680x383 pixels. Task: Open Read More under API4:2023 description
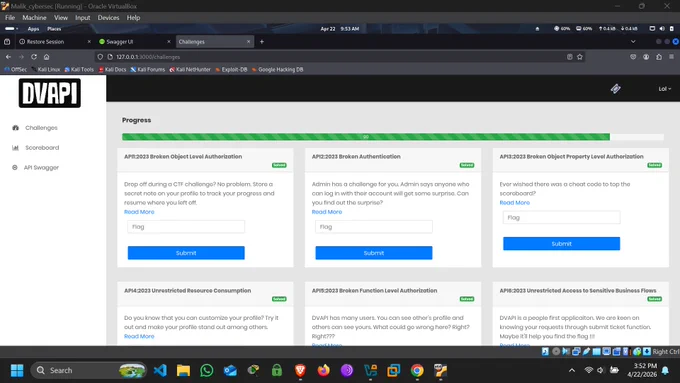139,336
